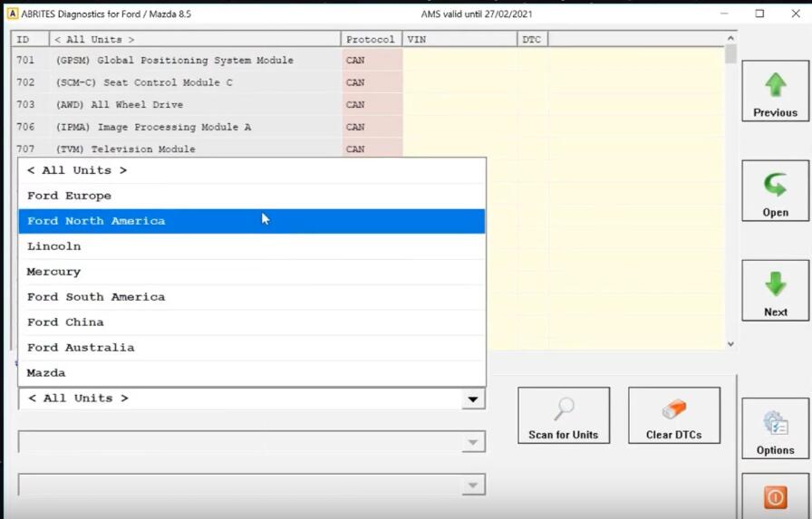Open the third bottom dropdown arrow
Screen dimensions: 812x519
point(472,485)
